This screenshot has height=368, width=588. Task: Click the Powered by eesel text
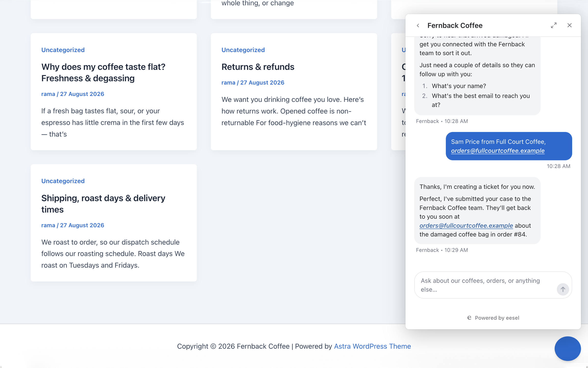[x=497, y=318]
